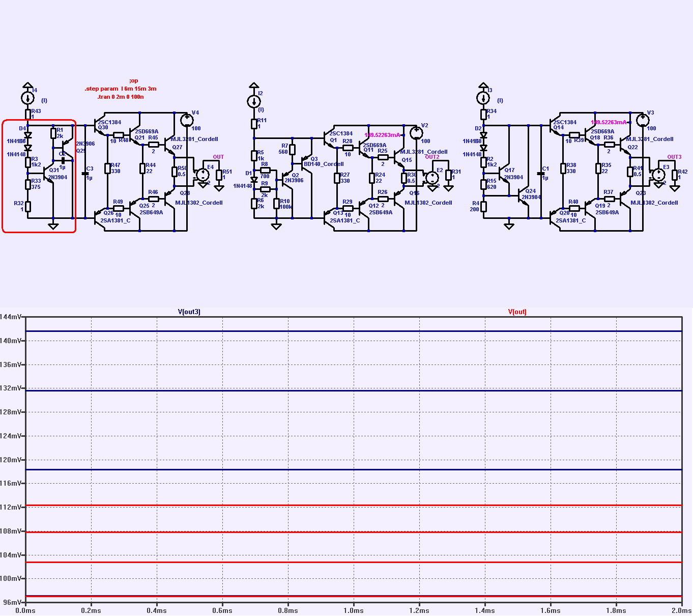
Task: Click the OUT3 net label
Action: tap(674, 157)
